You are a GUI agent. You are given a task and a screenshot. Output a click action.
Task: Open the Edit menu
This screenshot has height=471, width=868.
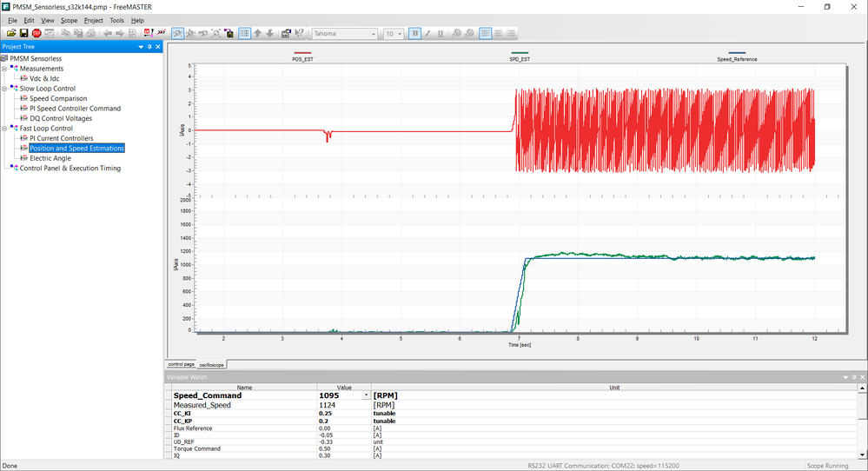(x=29, y=21)
